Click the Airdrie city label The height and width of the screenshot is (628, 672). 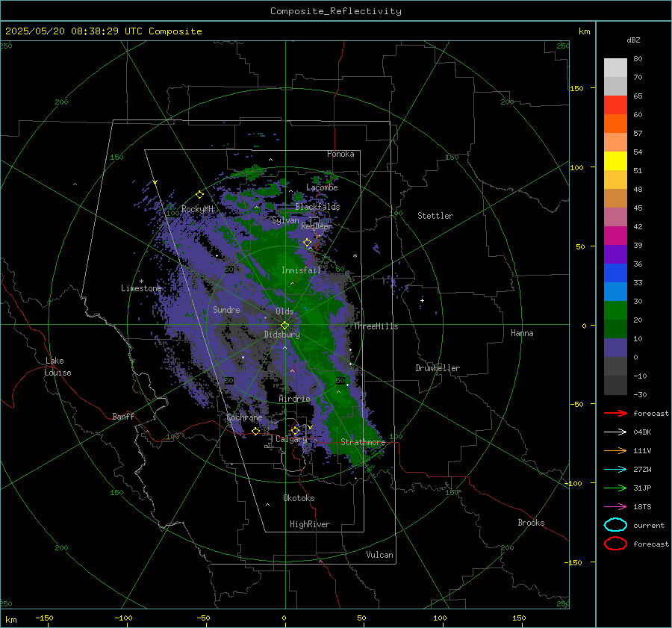pos(294,399)
